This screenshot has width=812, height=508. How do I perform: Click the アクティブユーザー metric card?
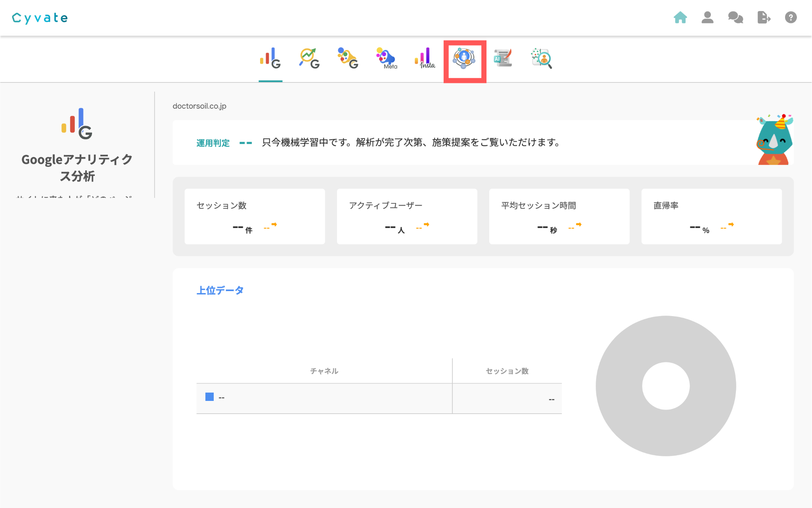pyautogui.click(x=407, y=216)
